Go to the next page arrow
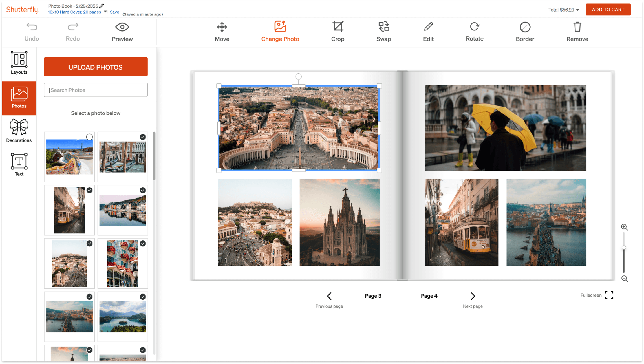 [473, 296]
